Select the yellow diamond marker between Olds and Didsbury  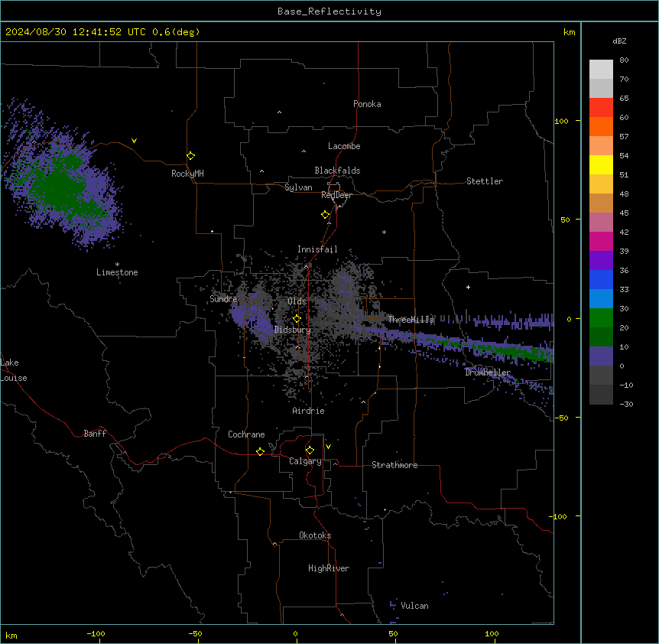click(297, 319)
